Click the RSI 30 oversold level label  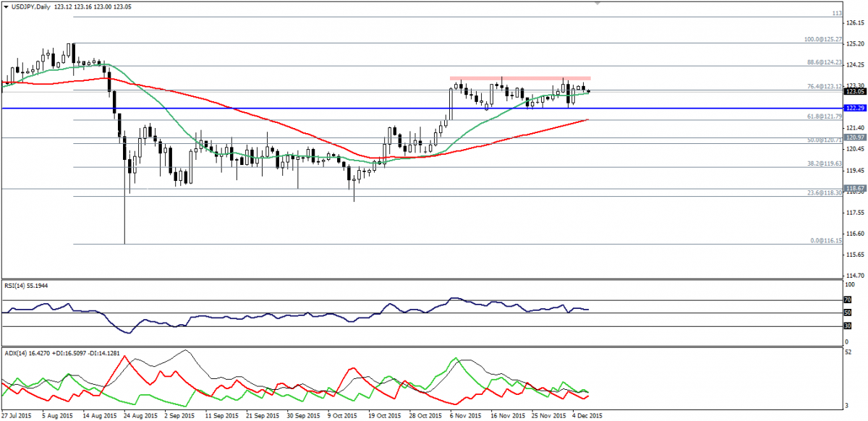pos(847,326)
